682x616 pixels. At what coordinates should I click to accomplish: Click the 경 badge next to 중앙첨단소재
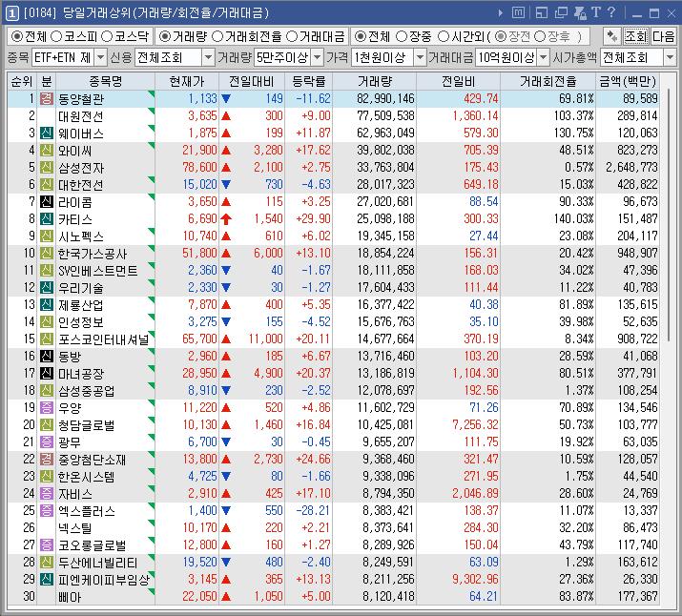[47, 459]
